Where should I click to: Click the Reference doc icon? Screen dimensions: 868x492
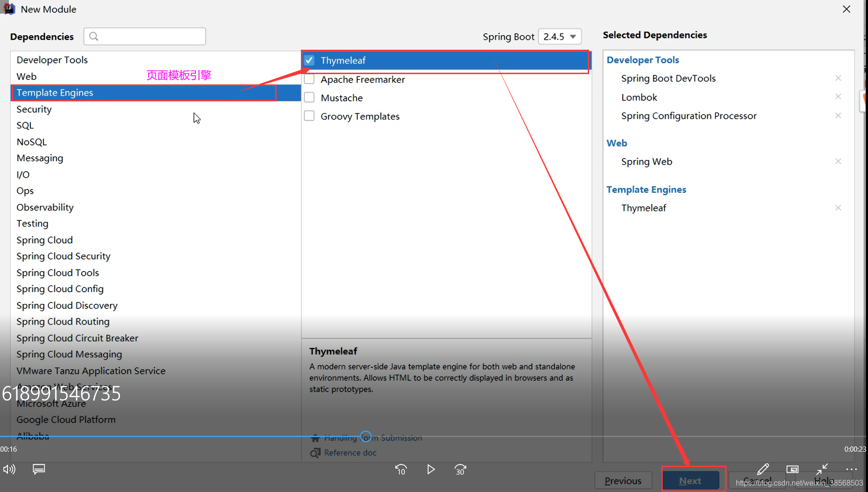(x=315, y=453)
